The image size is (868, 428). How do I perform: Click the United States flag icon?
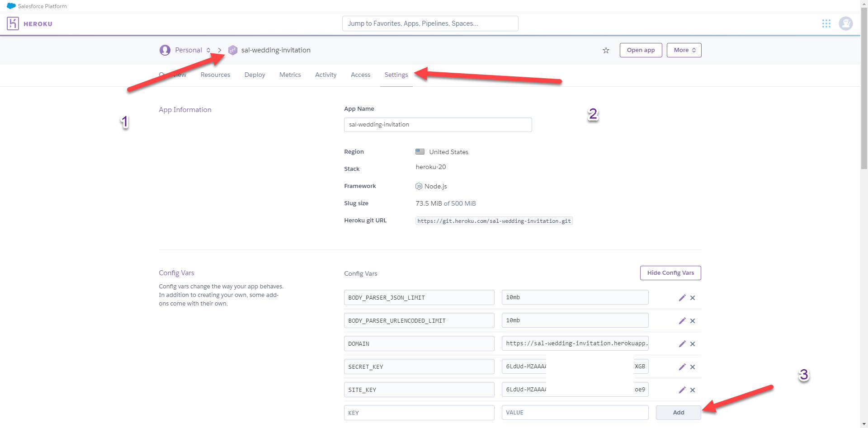click(420, 152)
